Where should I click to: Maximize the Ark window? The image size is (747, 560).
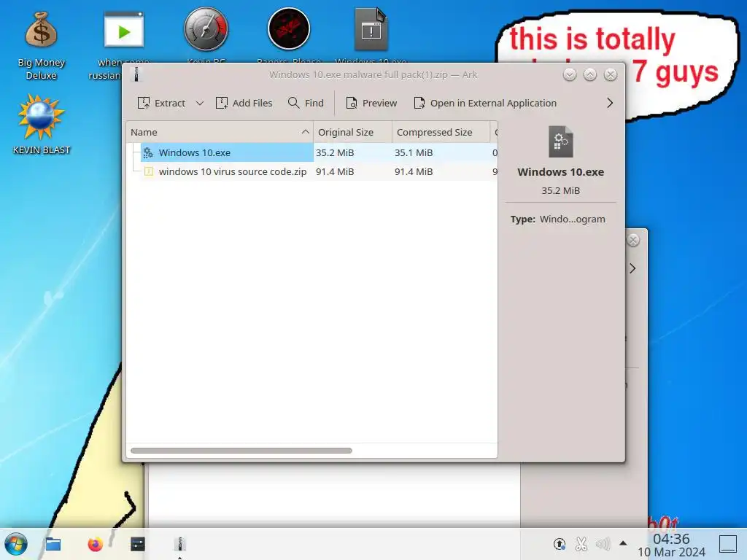click(x=589, y=75)
